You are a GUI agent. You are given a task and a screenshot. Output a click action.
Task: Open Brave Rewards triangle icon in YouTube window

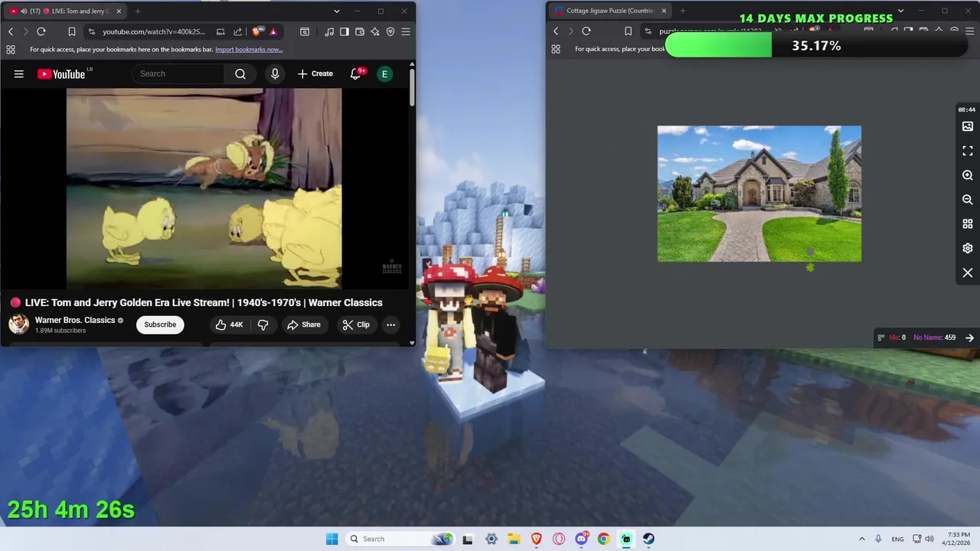[x=273, y=31]
